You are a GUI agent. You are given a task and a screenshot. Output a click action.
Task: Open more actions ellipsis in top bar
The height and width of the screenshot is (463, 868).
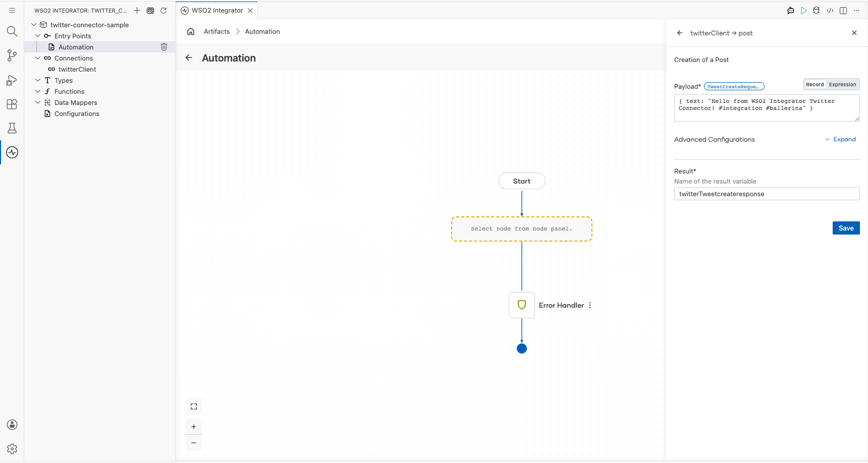click(x=856, y=10)
